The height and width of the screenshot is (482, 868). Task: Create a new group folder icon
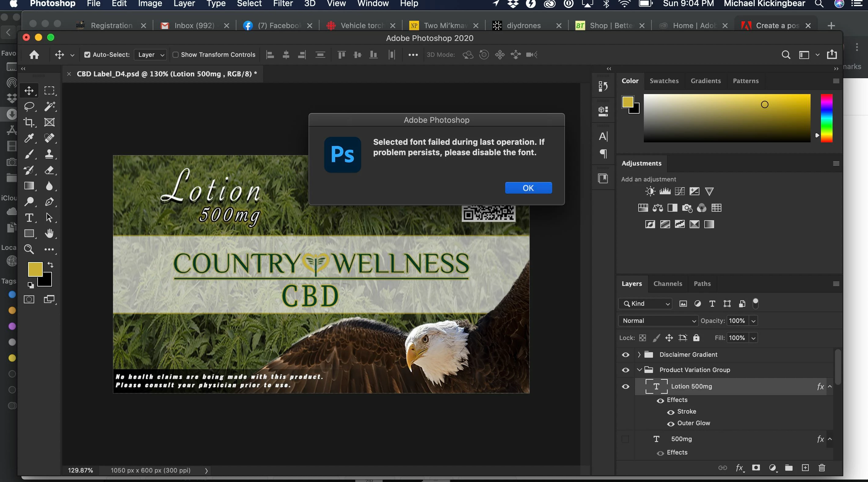click(x=789, y=468)
